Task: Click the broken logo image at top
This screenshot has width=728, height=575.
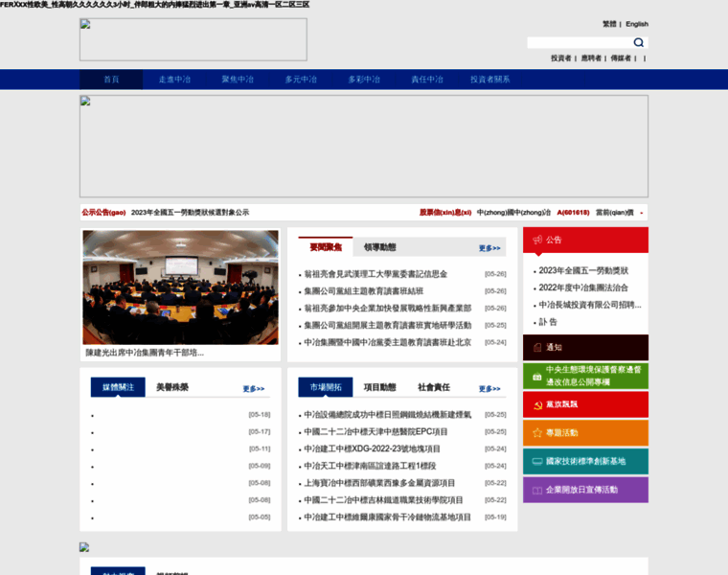Action: [x=193, y=39]
